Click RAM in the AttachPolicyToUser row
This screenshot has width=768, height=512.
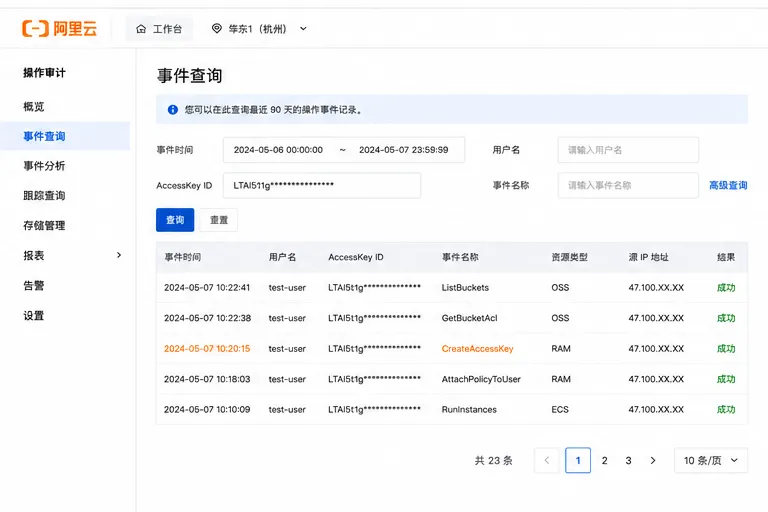coord(561,379)
